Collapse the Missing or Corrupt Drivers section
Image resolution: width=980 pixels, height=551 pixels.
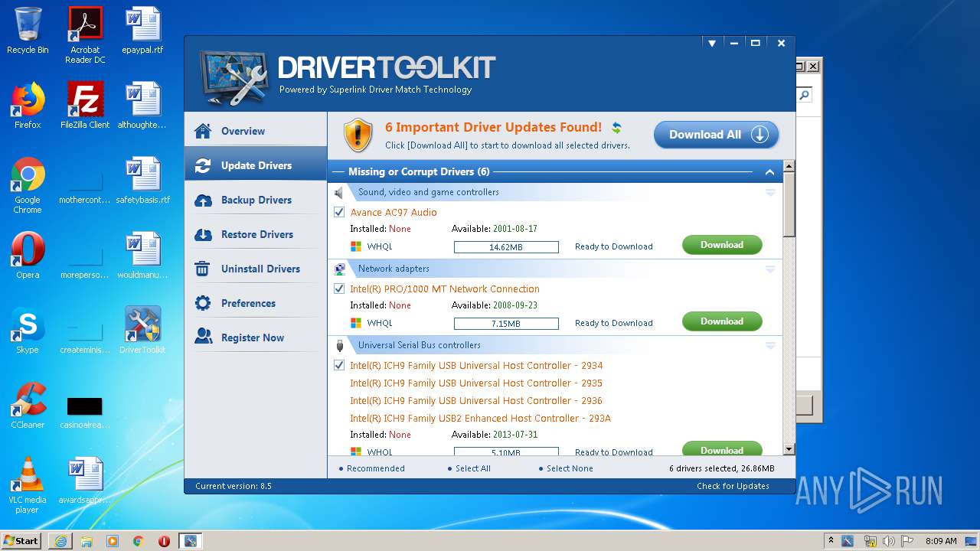pyautogui.click(x=769, y=172)
